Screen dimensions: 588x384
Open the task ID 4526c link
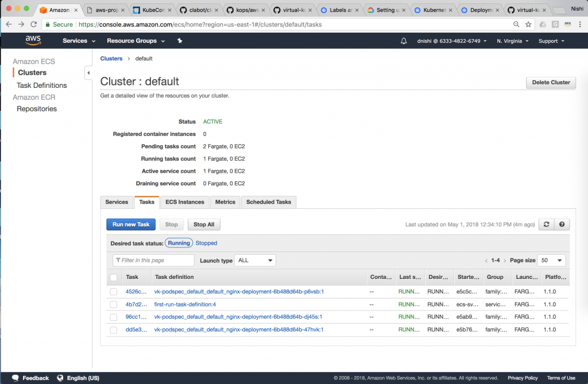(136, 292)
